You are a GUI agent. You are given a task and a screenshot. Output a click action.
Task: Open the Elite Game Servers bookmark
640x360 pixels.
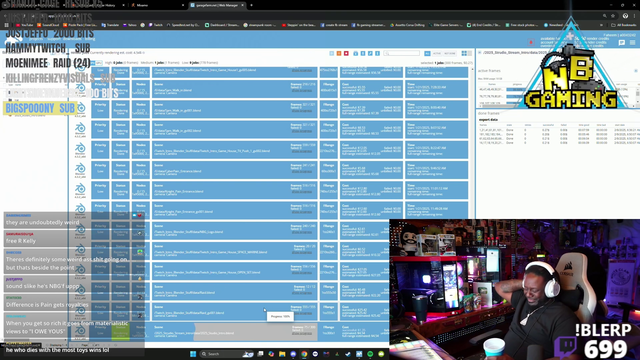446,25
